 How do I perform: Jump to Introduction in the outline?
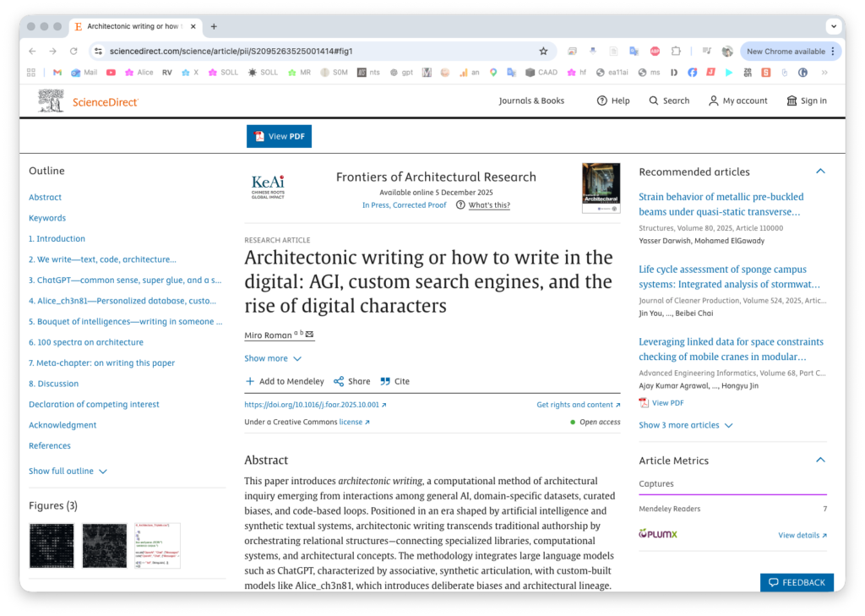pos(57,238)
